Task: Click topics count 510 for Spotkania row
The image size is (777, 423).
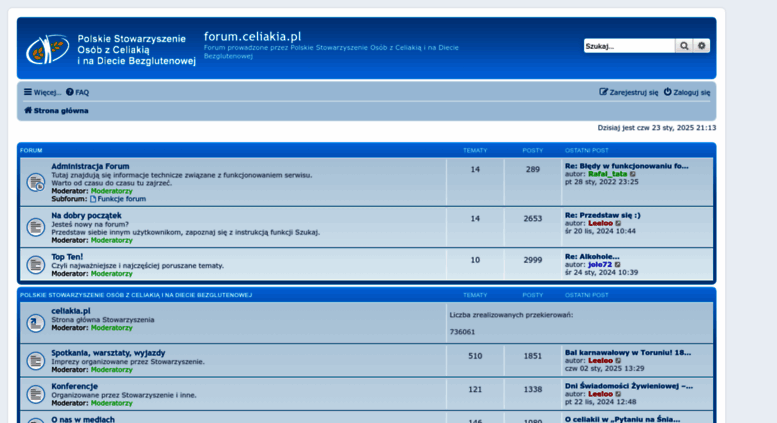Action: point(475,356)
